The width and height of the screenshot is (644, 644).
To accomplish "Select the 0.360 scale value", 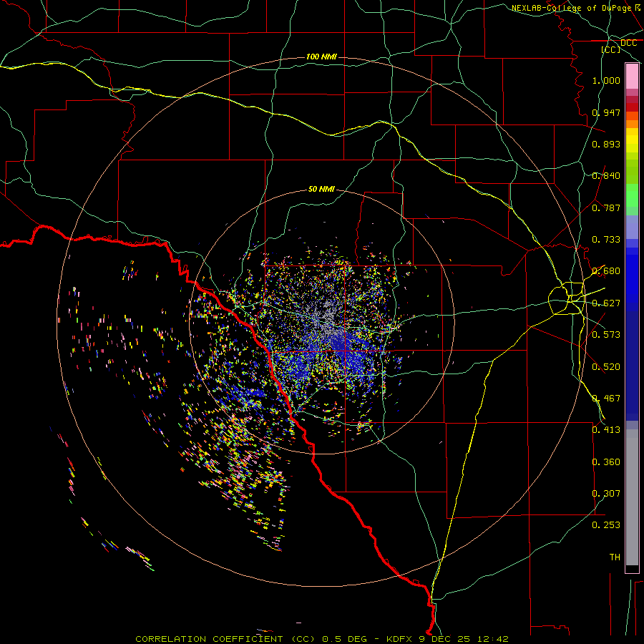I will (x=606, y=462).
